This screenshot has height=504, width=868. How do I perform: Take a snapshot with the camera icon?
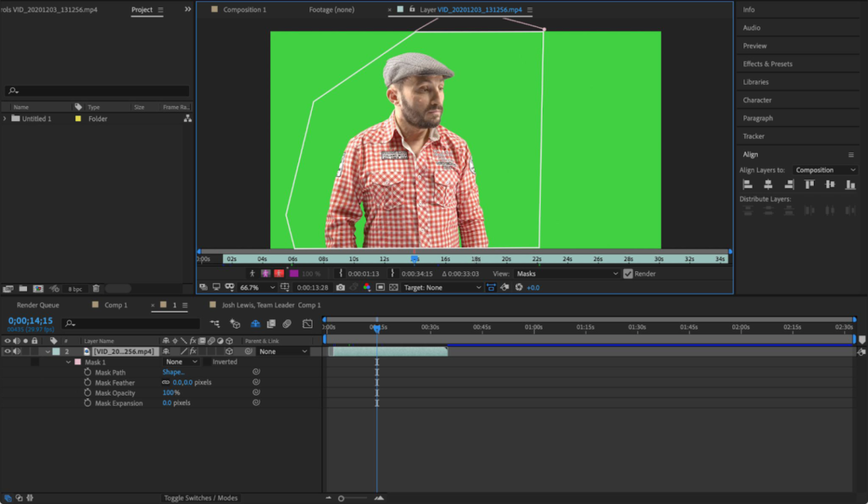tap(340, 287)
